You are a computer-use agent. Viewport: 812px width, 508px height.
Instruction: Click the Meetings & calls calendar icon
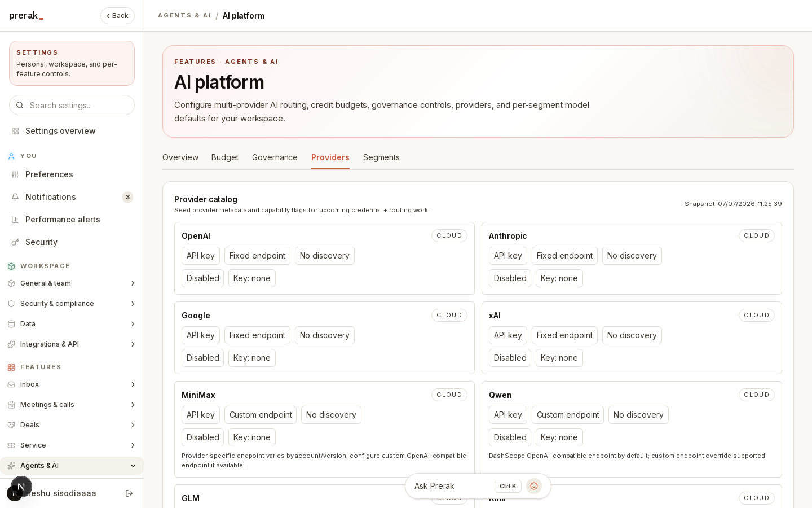[11, 405]
